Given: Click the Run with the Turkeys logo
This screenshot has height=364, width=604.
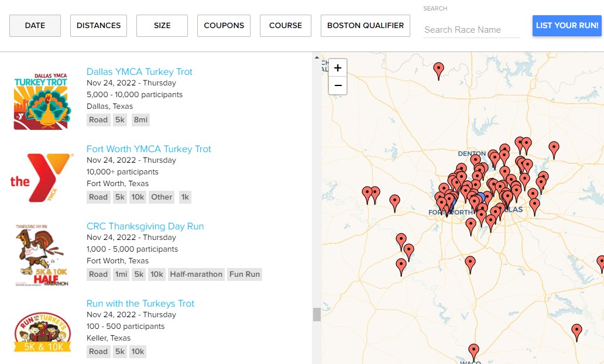Looking at the screenshot, I should tap(42, 332).
